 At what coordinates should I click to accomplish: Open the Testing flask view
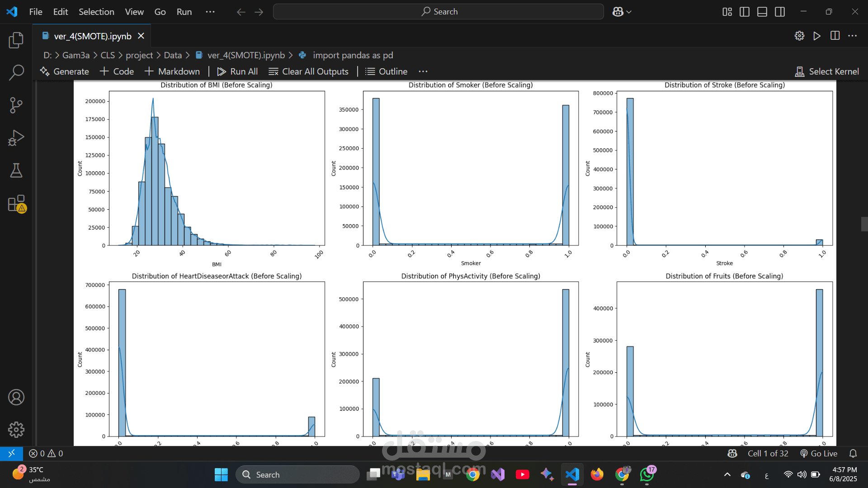point(16,171)
